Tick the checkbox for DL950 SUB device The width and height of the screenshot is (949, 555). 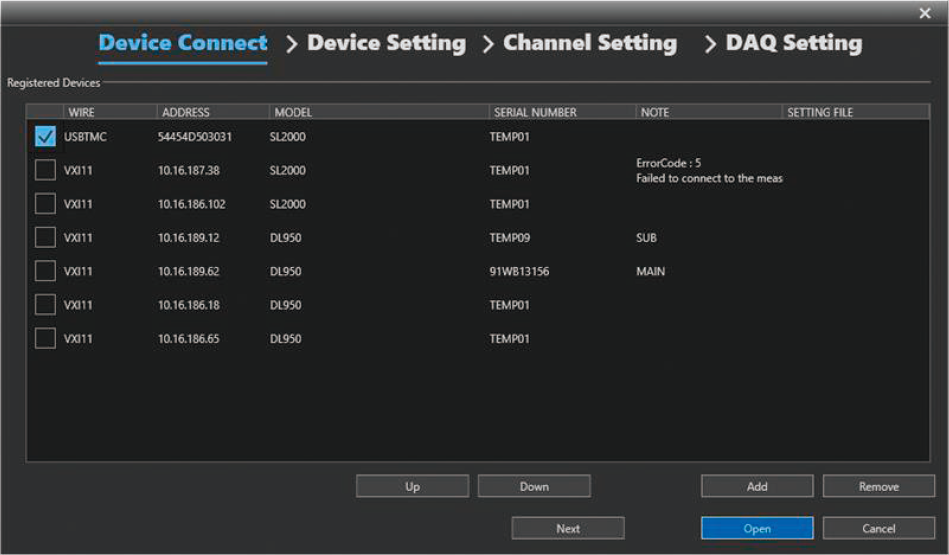tap(45, 238)
